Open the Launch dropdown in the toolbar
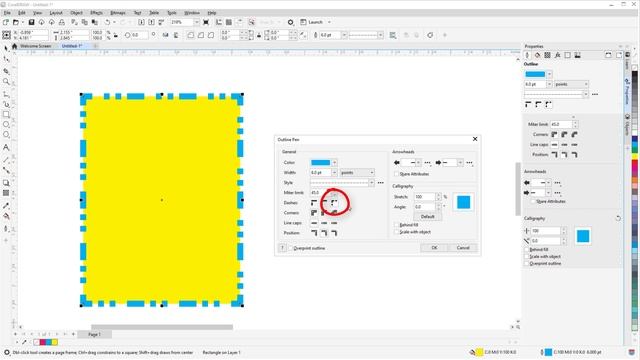This screenshot has width=640, height=360. click(329, 22)
